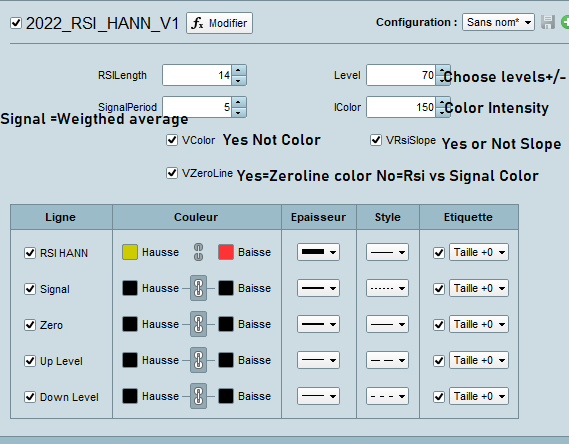The image size is (569, 444).
Task: Click the save configuration floppy disk icon
Action: point(548,22)
